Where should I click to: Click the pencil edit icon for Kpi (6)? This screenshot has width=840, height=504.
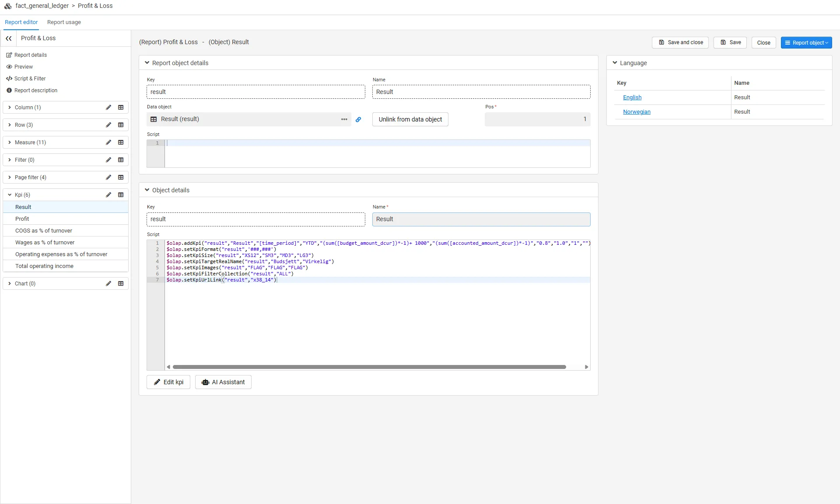(108, 195)
